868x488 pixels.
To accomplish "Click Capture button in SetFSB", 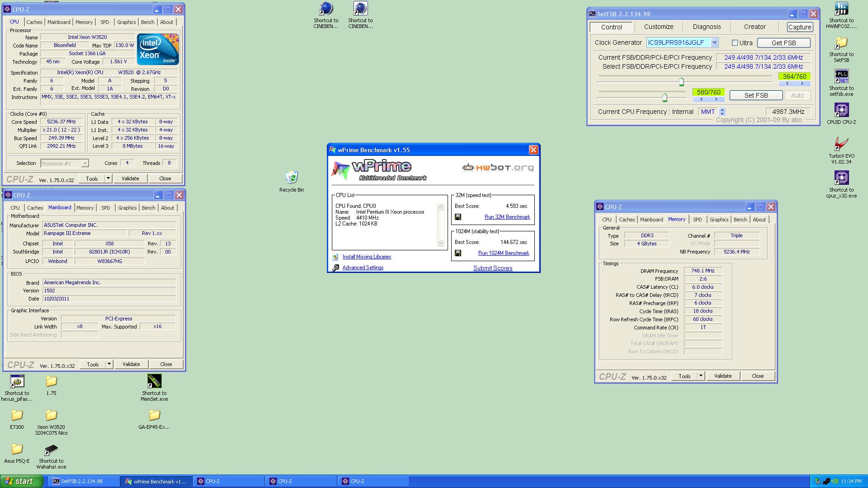I will coord(799,27).
